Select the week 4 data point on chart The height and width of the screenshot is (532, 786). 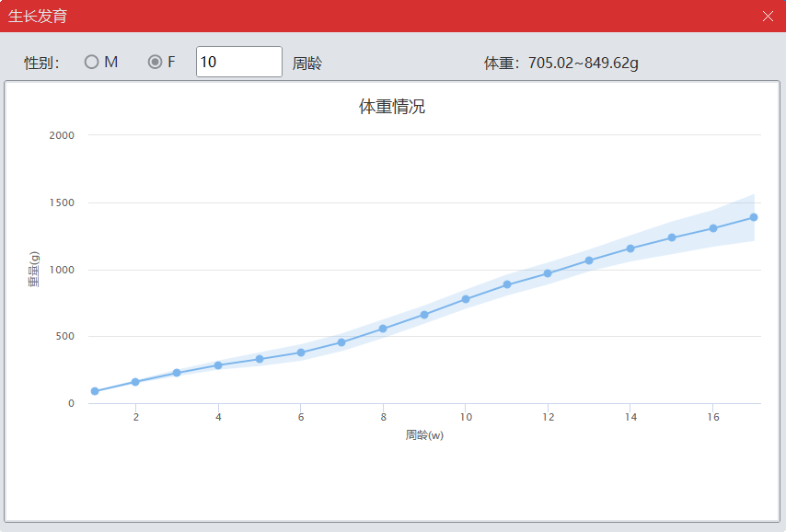(218, 365)
